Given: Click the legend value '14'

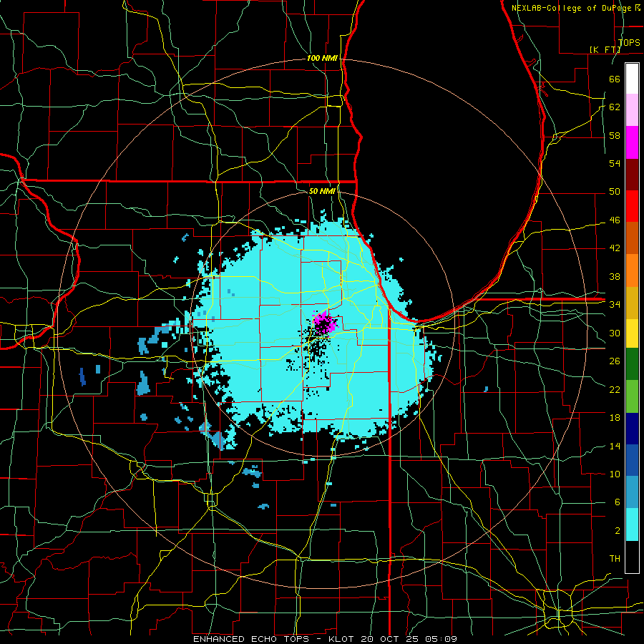Looking at the screenshot, I should (x=615, y=446).
